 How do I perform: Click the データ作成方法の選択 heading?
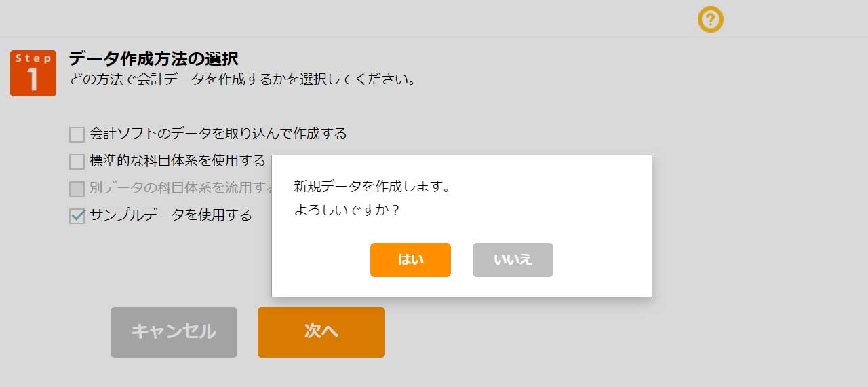pos(153,58)
